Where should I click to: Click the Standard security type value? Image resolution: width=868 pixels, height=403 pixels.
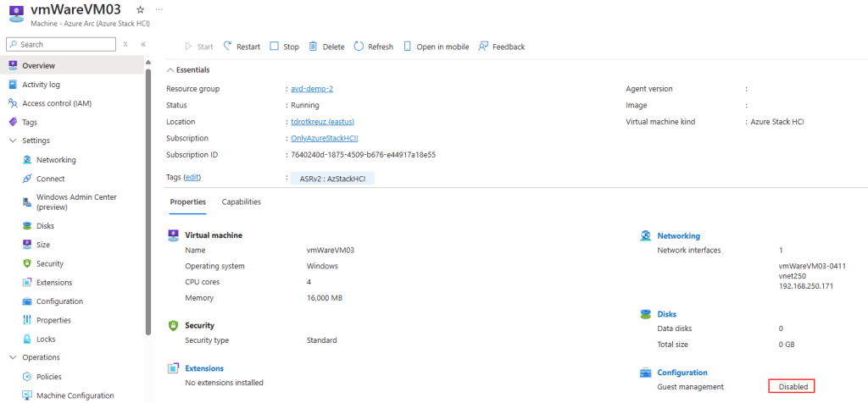[321, 340]
